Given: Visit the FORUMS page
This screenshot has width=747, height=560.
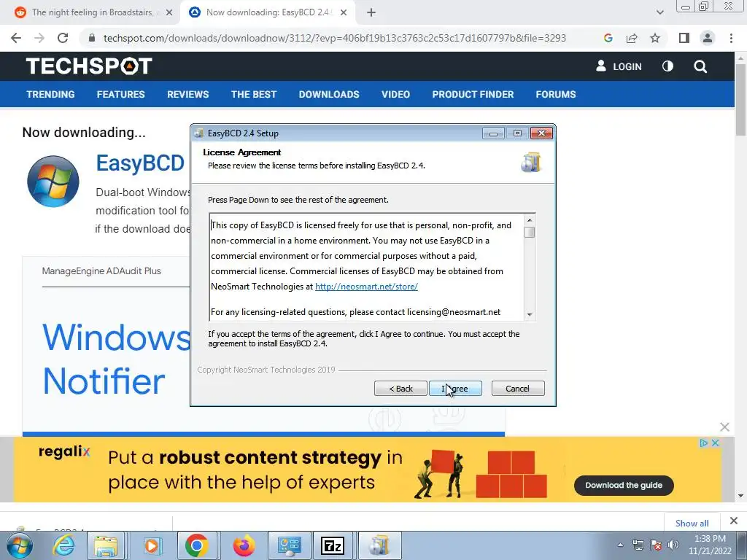Looking at the screenshot, I should tap(555, 94).
